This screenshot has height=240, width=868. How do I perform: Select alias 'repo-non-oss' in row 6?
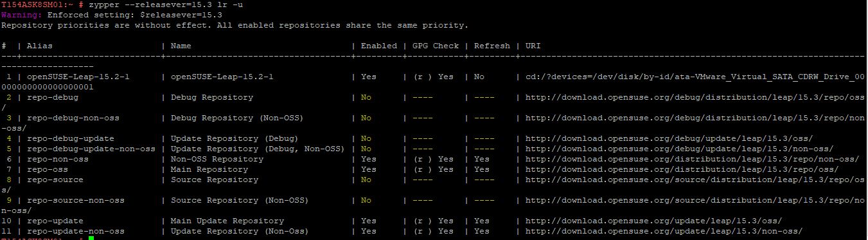[x=57, y=159]
